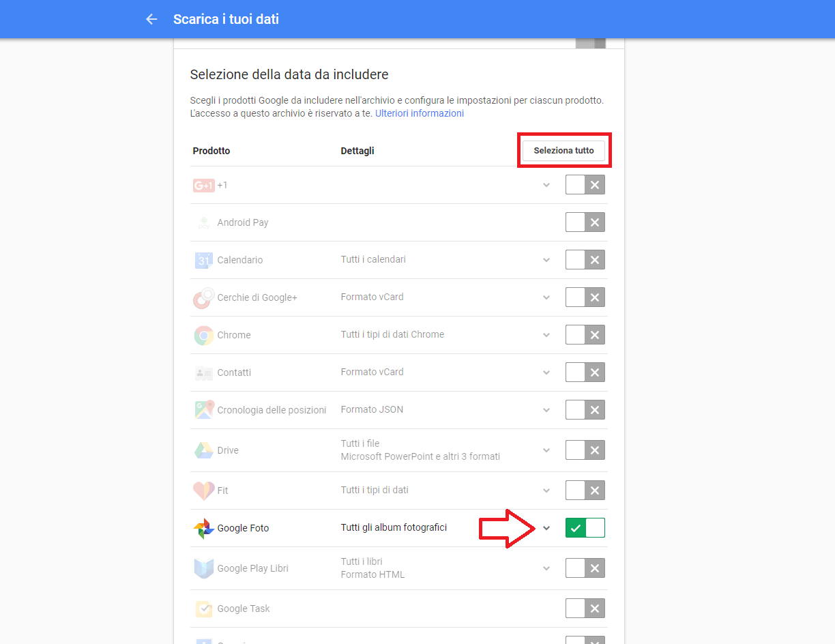Expand Fit data options chevron
The height and width of the screenshot is (644, 835).
(x=546, y=491)
